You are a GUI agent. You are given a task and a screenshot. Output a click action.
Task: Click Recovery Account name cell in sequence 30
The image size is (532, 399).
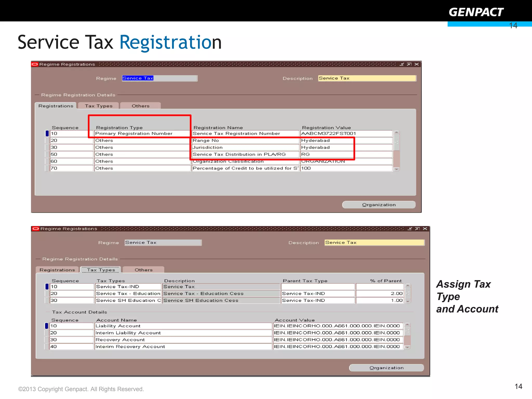click(x=183, y=340)
